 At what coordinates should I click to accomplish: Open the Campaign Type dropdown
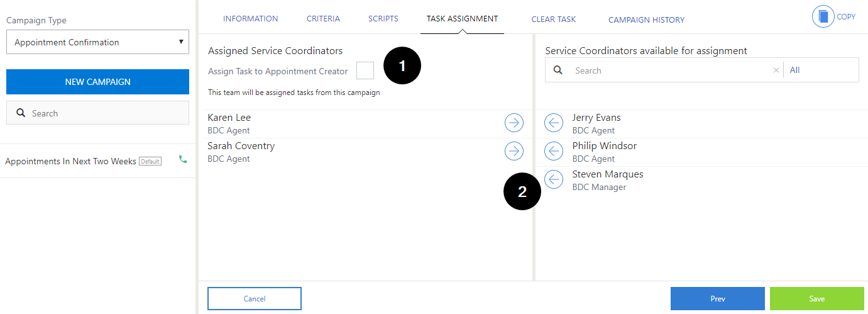(97, 42)
